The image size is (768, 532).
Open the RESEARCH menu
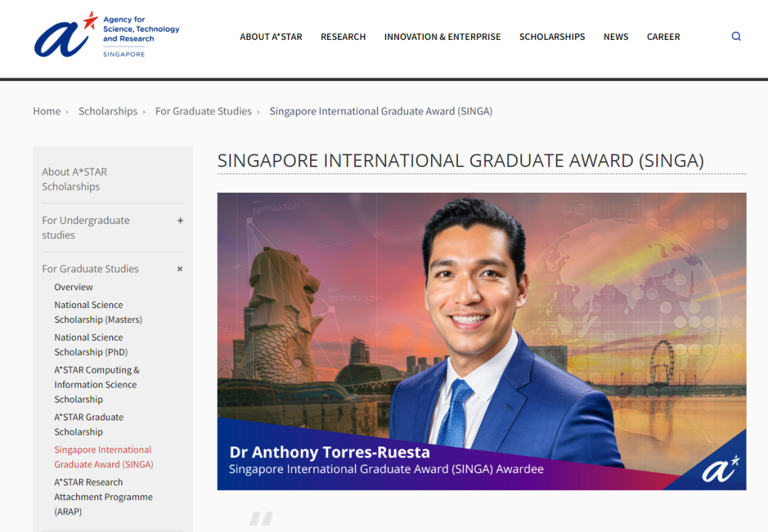343,37
